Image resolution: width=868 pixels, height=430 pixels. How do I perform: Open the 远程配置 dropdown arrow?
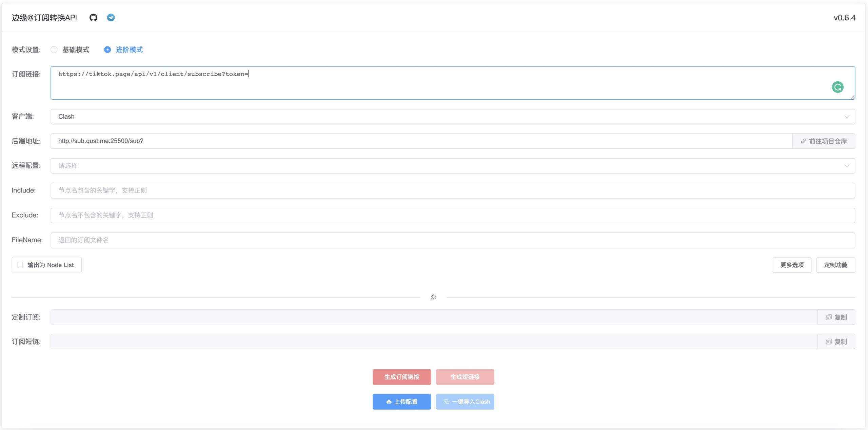[x=846, y=166]
